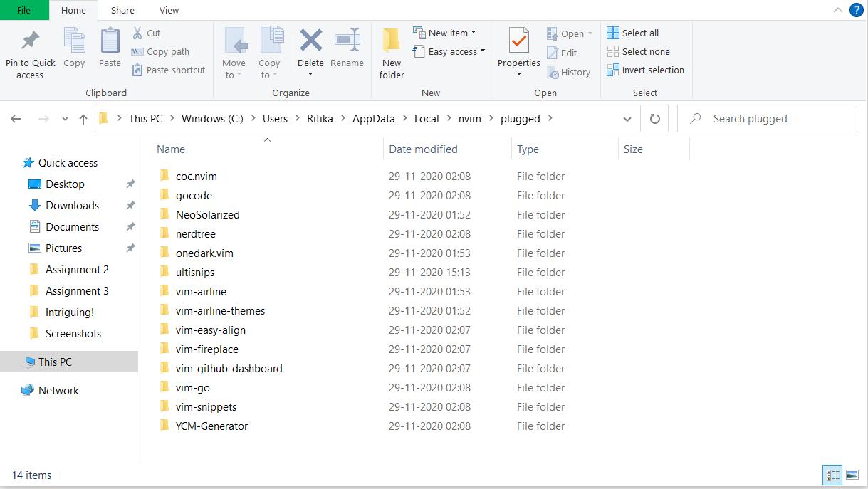Click Users in the address breadcrumb

[275, 119]
